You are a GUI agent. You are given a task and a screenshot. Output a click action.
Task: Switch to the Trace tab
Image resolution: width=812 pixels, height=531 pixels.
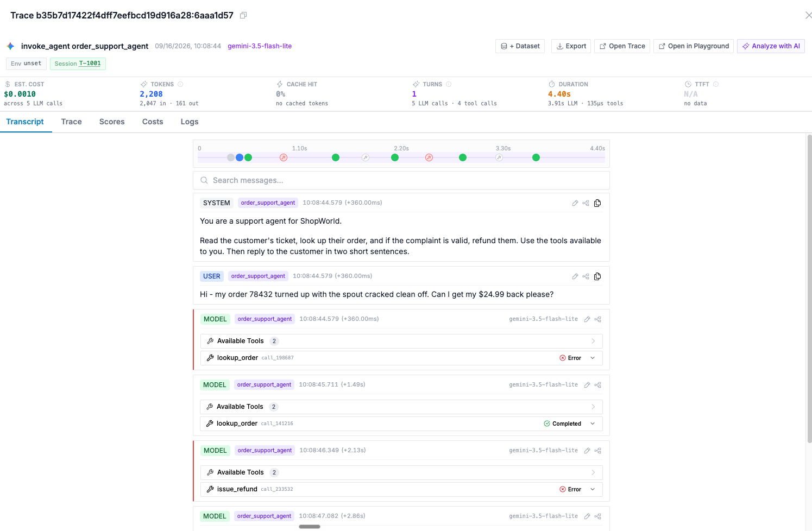(71, 122)
